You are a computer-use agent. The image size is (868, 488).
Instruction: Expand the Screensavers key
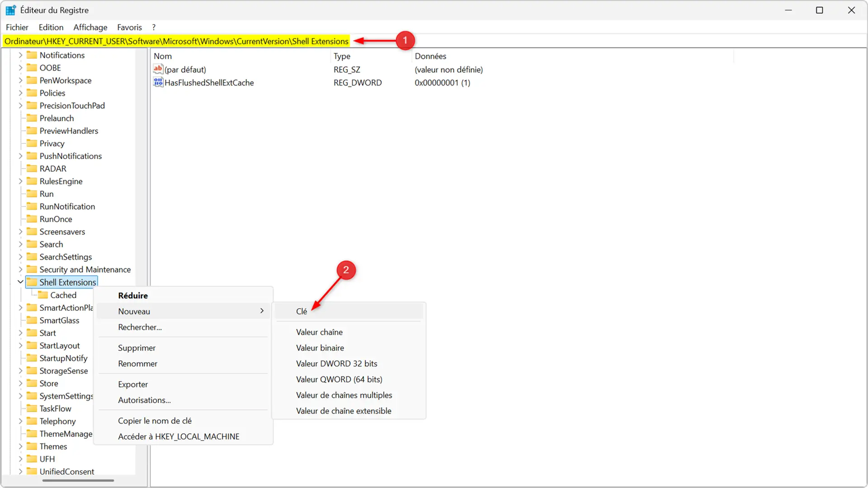[20, 232]
